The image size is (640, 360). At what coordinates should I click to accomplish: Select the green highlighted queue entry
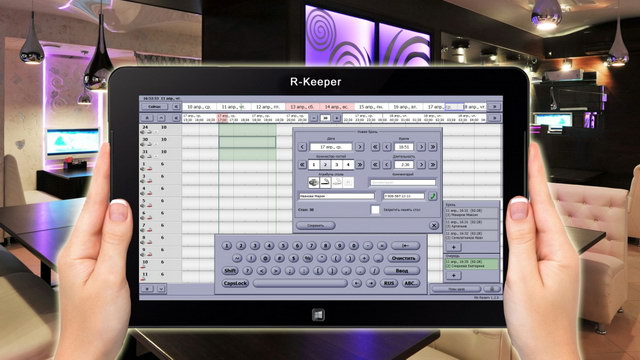471,264
